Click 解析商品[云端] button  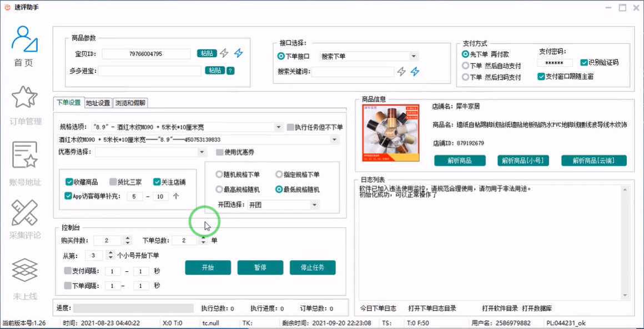[594, 161]
